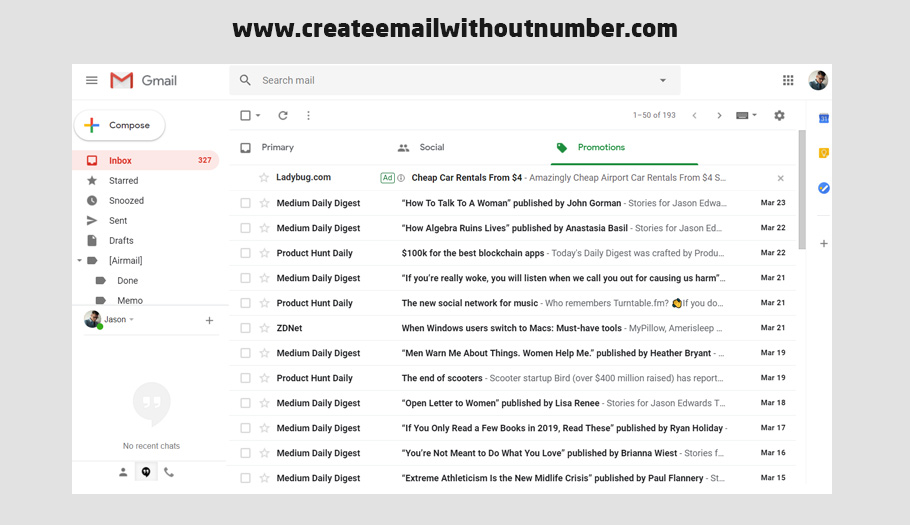
Task: Open Google Keep side panel icon
Action: click(x=824, y=153)
